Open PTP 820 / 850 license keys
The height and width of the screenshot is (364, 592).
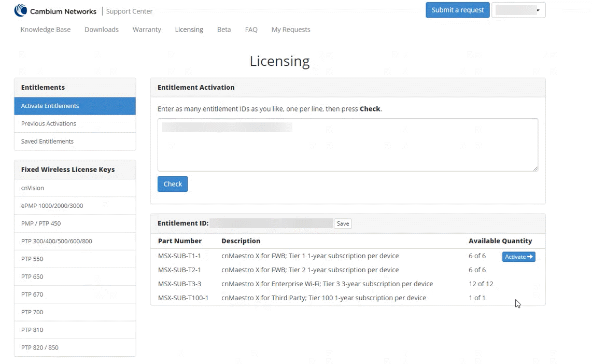pyautogui.click(x=75, y=348)
